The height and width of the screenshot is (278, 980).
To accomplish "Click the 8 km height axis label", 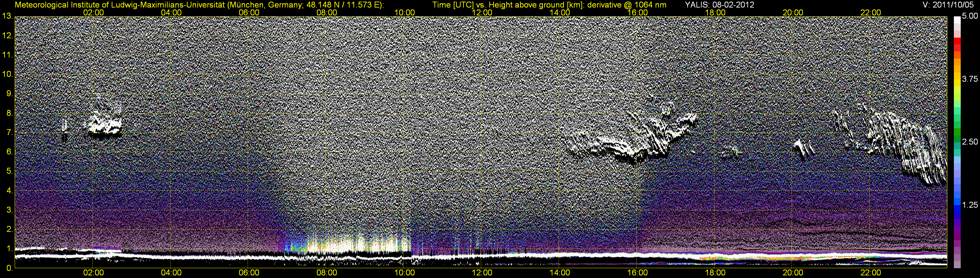I will (x=9, y=113).
